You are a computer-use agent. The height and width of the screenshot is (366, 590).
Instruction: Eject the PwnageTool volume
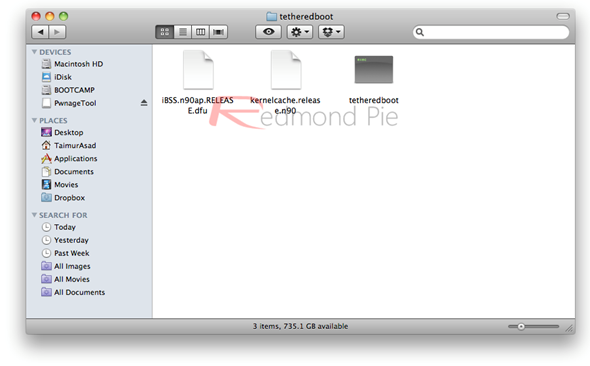144,103
